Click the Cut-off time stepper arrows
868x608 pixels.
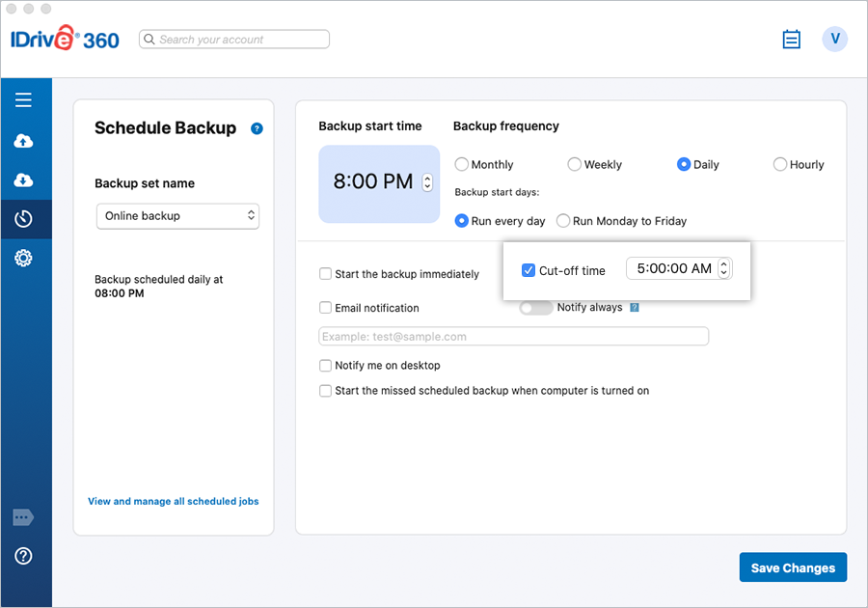pos(724,269)
